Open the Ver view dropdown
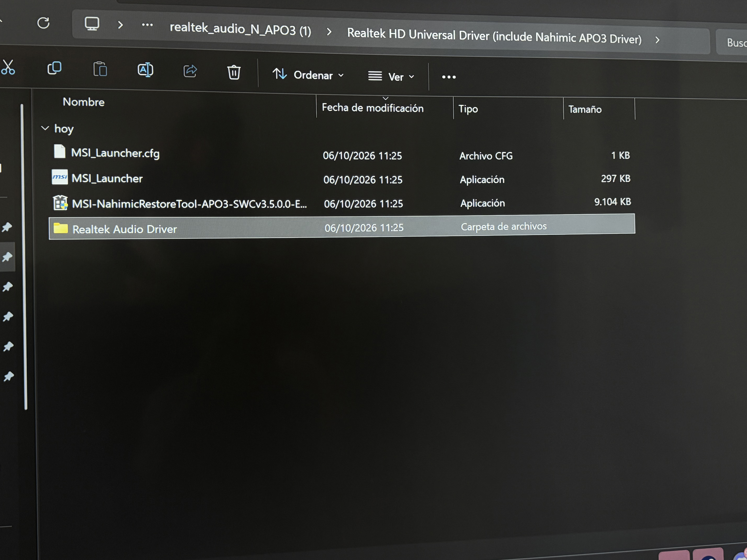This screenshot has width=747, height=560. (x=391, y=77)
